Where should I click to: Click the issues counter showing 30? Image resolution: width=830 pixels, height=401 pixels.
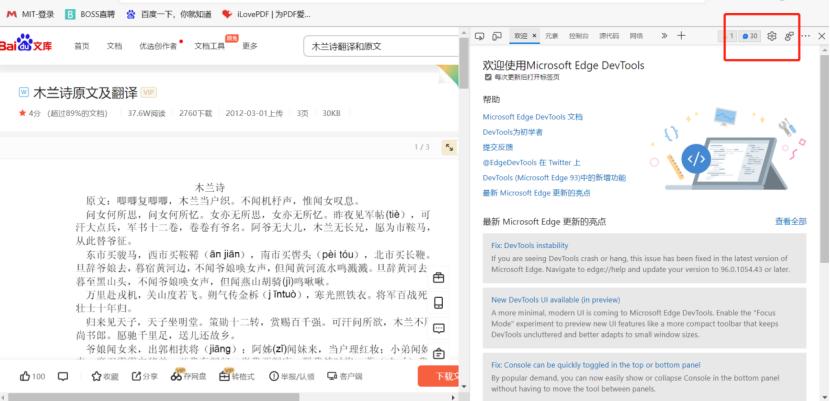pos(750,36)
